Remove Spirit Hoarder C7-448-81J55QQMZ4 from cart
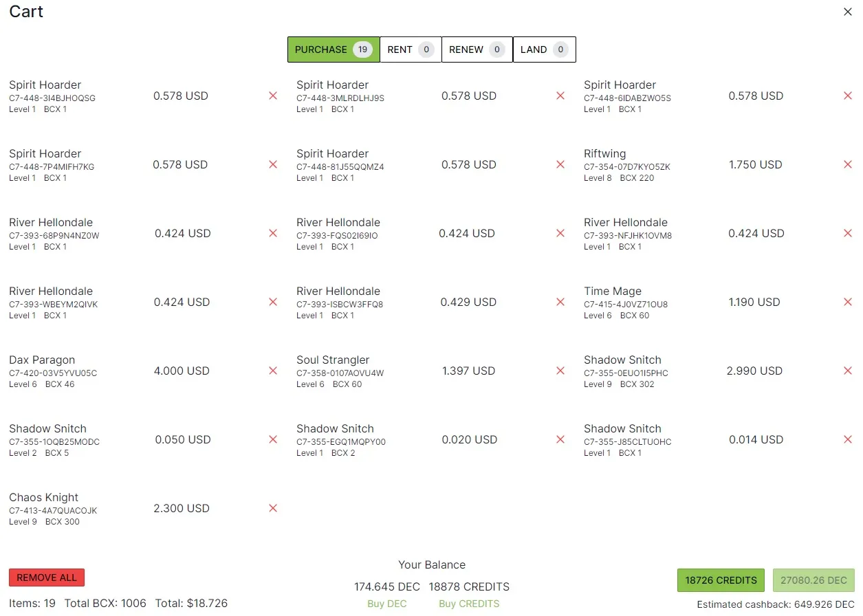The image size is (863, 616). click(x=560, y=164)
